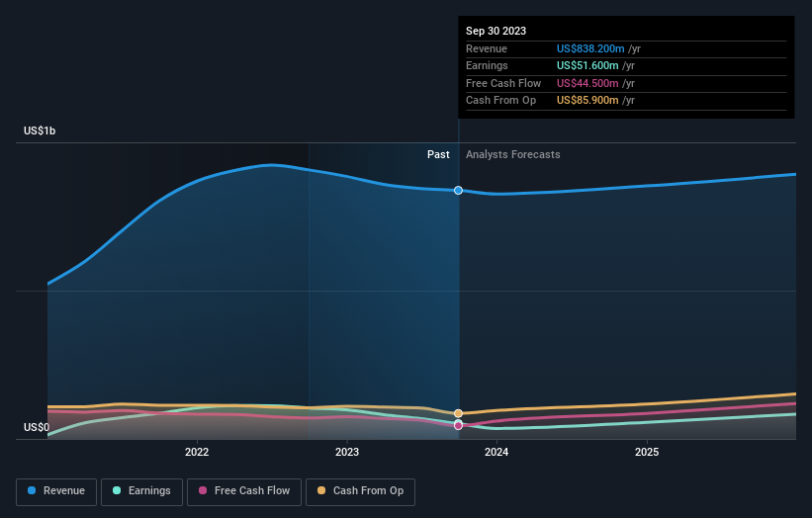
Task: Click the 2022 axis label
Action: tap(197, 453)
